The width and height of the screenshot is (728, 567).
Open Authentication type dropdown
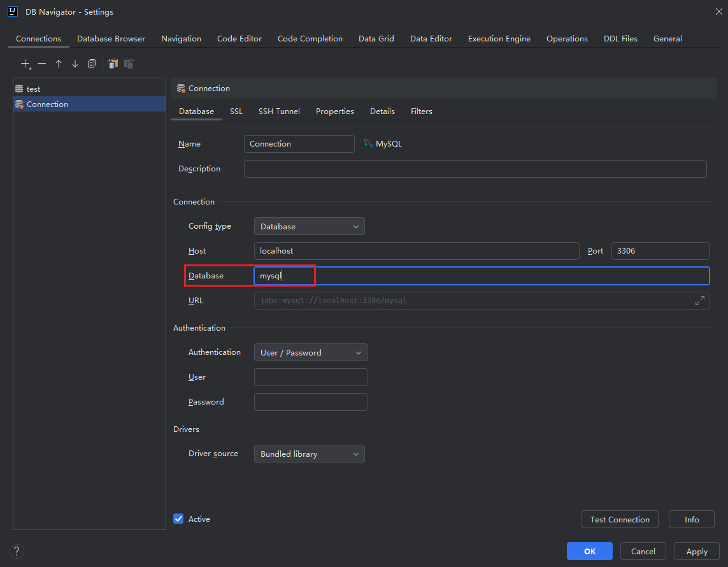click(311, 352)
